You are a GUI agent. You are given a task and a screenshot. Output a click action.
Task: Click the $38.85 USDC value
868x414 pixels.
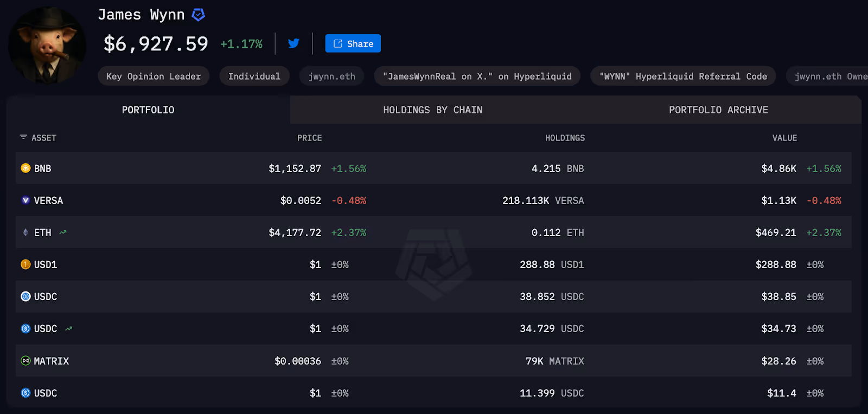(x=779, y=296)
